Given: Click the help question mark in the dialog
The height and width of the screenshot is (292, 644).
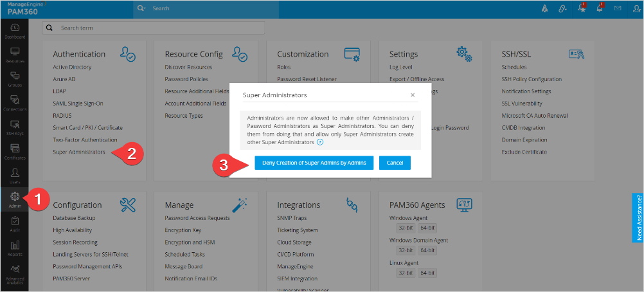Looking at the screenshot, I should 319,142.
